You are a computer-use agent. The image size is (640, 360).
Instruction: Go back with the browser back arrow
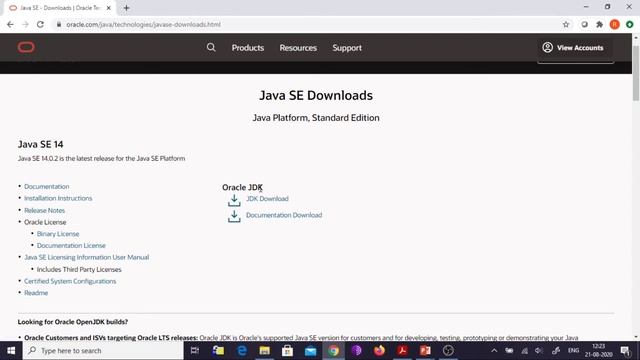point(10,24)
